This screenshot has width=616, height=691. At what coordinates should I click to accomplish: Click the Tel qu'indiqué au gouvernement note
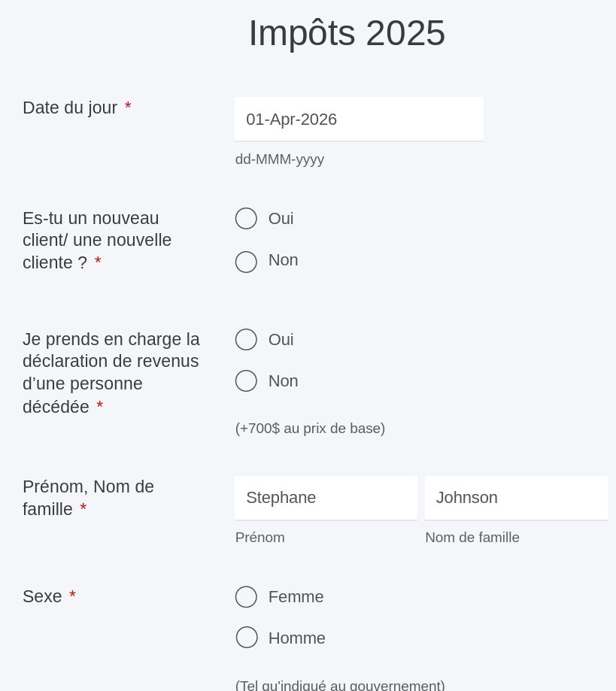[x=340, y=685]
